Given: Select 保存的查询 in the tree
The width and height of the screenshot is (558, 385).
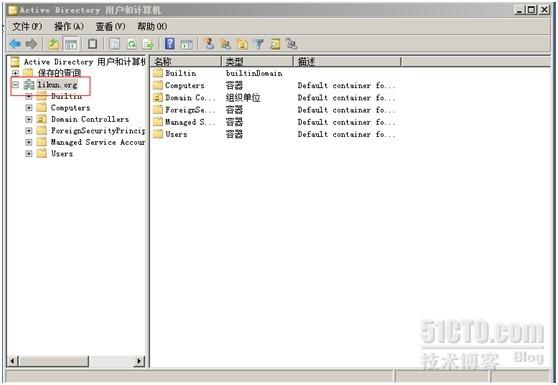Looking at the screenshot, I should pos(59,73).
